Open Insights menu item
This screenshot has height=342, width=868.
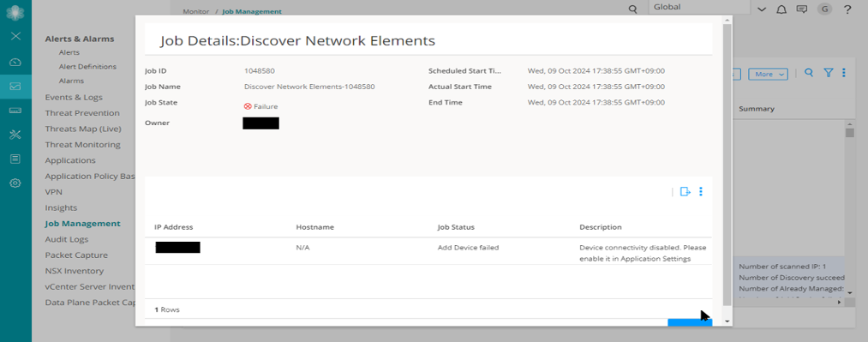pyautogui.click(x=61, y=208)
